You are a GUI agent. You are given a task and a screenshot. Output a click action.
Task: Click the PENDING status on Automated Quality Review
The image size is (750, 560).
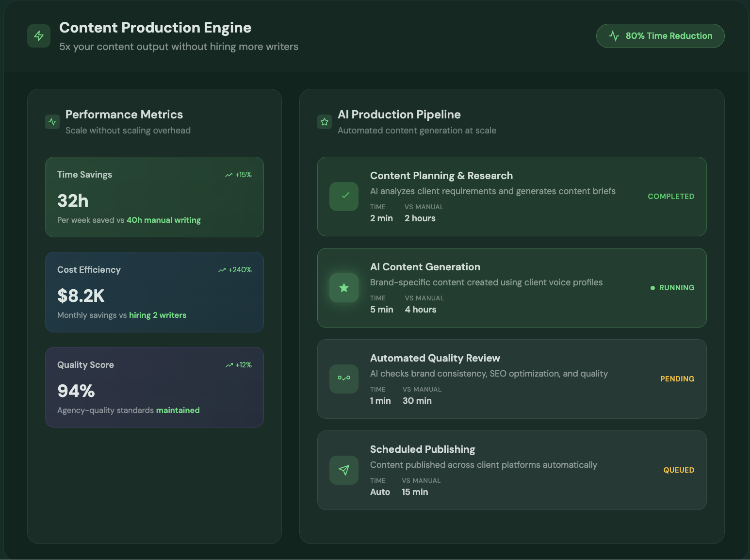coord(677,379)
